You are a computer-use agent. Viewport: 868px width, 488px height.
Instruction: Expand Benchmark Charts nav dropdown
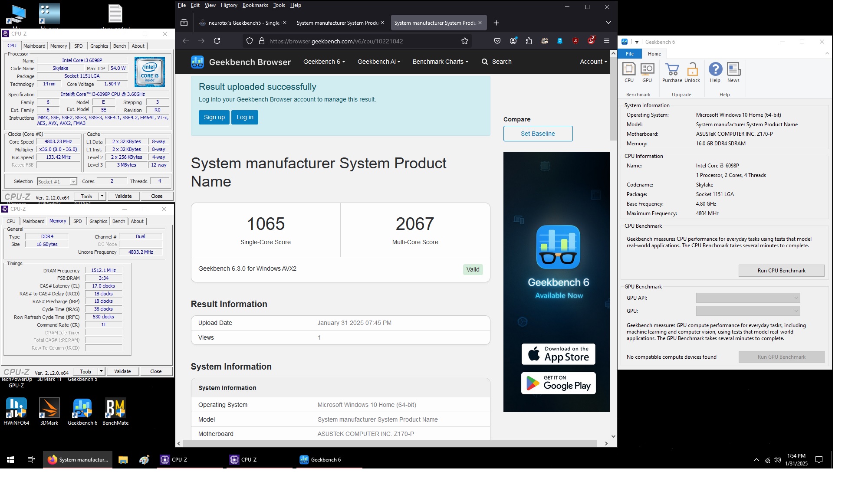pyautogui.click(x=441, y=62)
